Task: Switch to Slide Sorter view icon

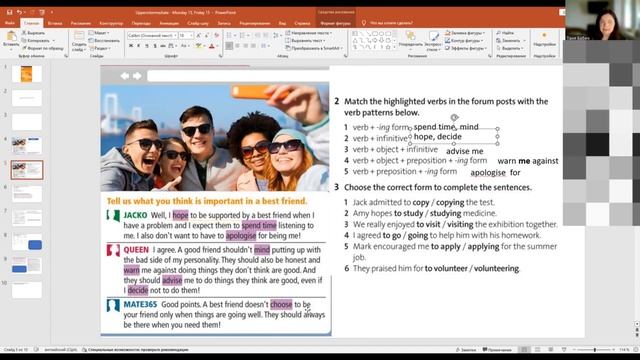Action: click(538, 350)
